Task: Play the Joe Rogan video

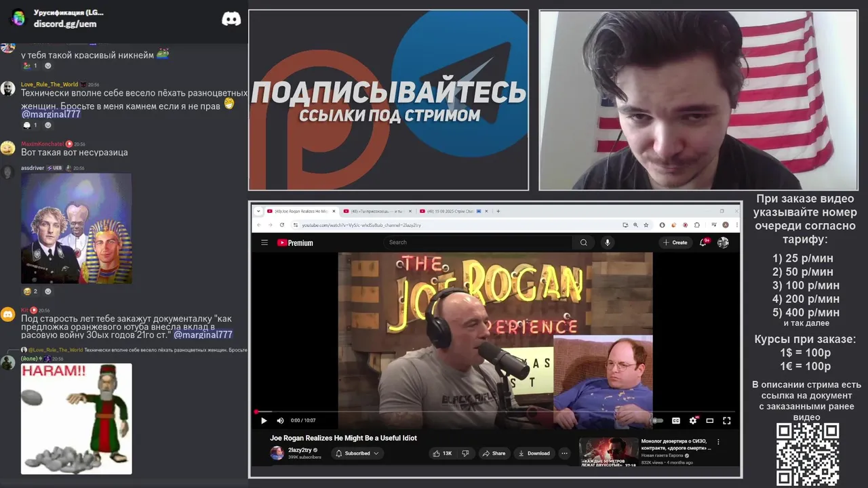Action: point(264,421)
